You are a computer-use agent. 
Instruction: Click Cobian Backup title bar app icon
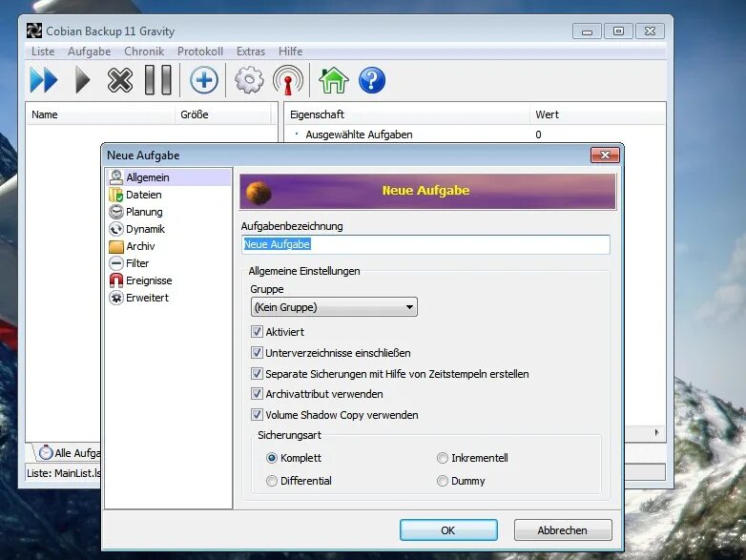pyautogui.click(x=33, y=31)
